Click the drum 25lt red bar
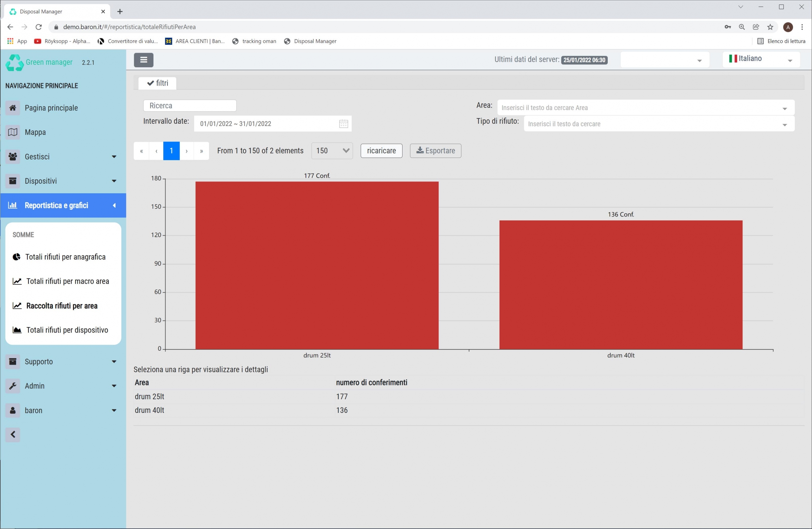Viewport: 812px width, 529px height. point(317,266)
